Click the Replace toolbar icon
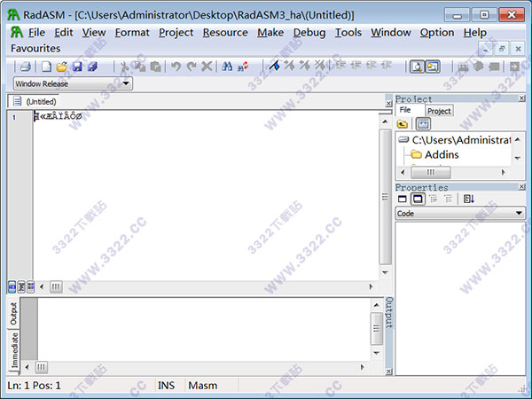Screen dimensions: 532x399 [243, 66]
